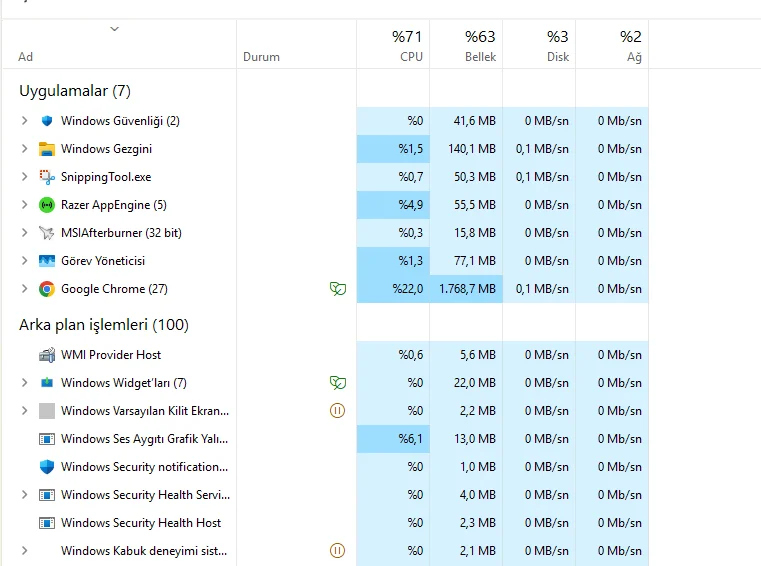The width and height of the screenshot is (761, 566).
Task: Click the Windows Güvenliği shield icon
Action: [47, 121]
